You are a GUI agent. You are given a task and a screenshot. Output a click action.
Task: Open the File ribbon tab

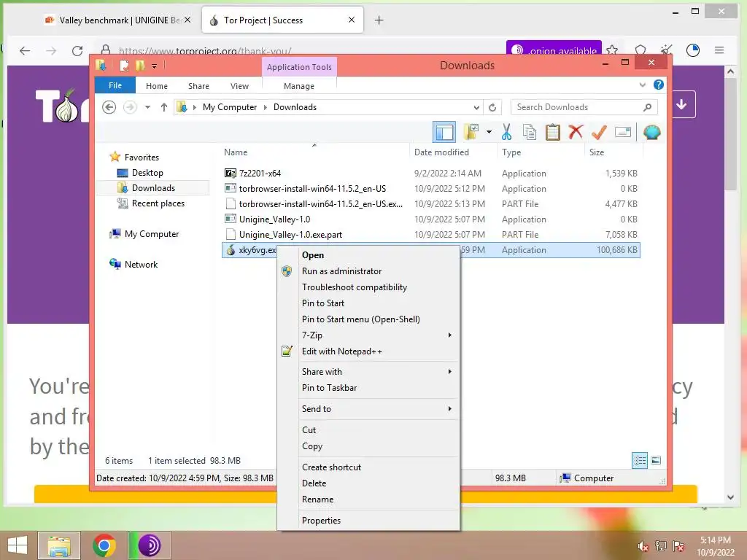click(115, 85)
